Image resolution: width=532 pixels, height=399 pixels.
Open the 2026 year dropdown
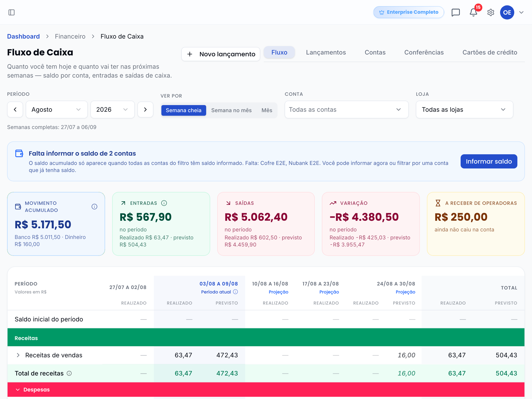click(112, 110)
